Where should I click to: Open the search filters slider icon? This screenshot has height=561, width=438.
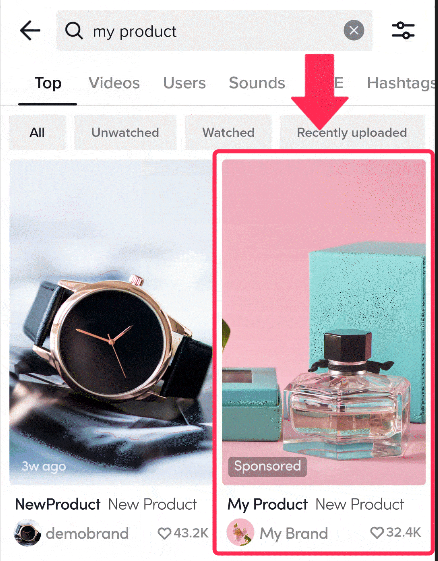click(x=403, y=30)
